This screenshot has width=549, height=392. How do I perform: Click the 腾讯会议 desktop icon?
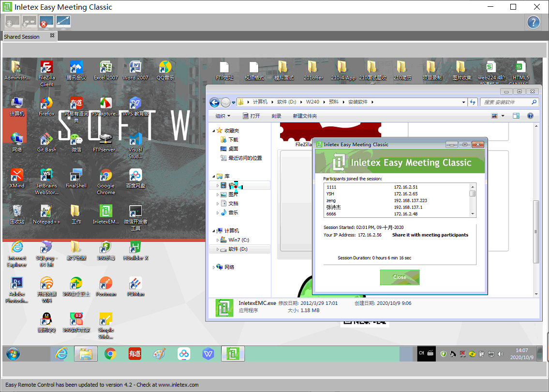tap(76, 71)
